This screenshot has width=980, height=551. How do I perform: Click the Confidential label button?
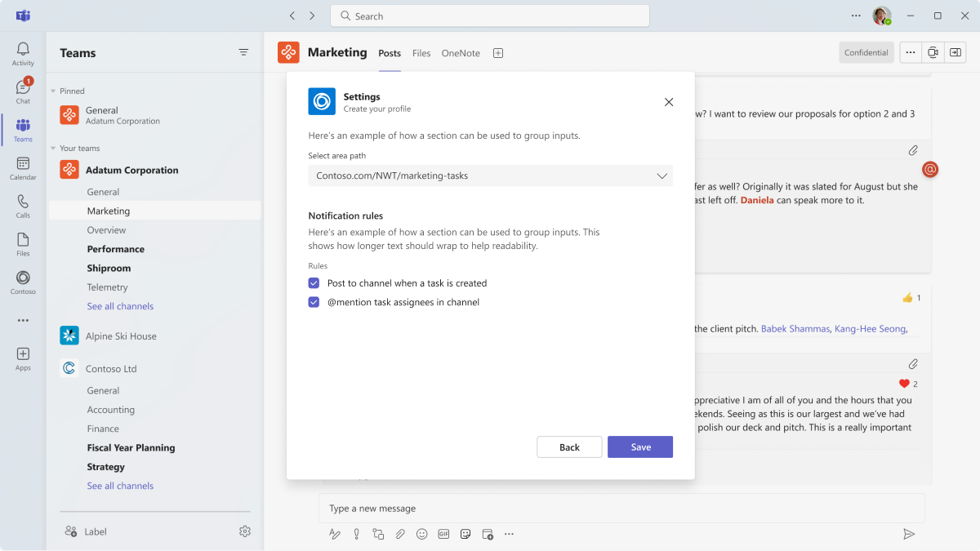tap(866, 52)
